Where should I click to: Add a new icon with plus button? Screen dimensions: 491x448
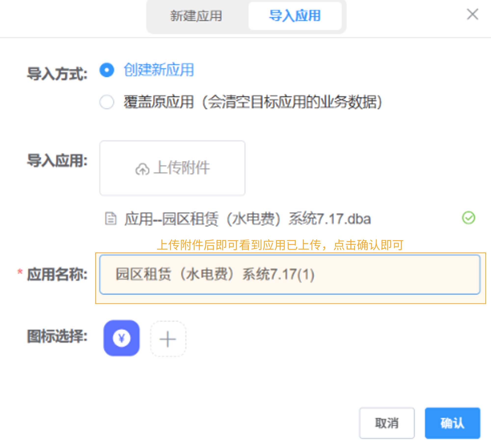point(168,339)
